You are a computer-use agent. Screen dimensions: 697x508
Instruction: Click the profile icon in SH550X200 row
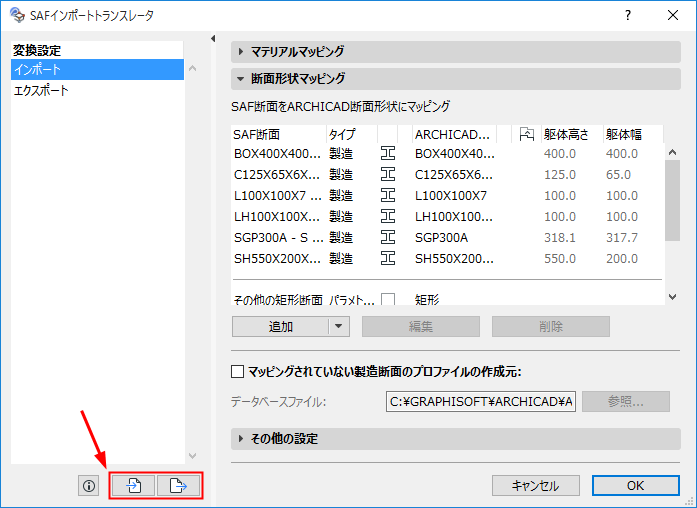(388, 258)
